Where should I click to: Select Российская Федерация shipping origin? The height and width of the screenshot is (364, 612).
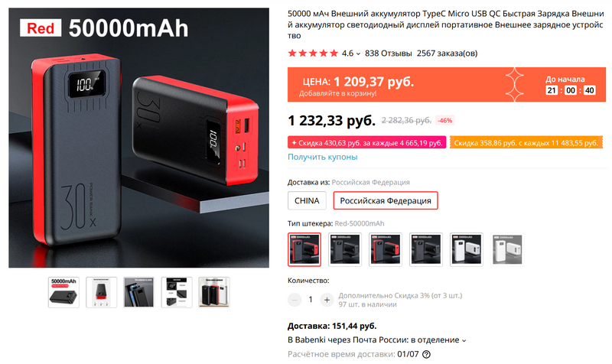point(386,200)
